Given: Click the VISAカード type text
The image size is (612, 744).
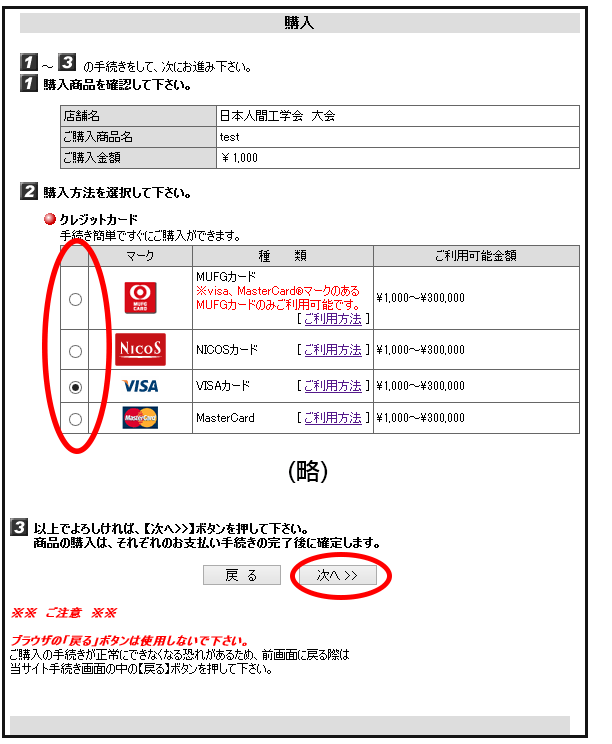Looking at the screenshot, I should (x=223, y=386).
